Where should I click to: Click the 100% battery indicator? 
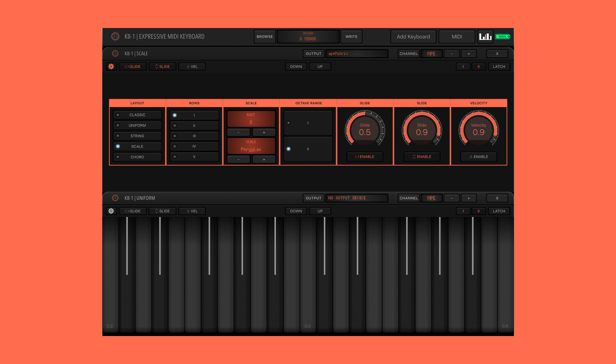pos(503,36)
